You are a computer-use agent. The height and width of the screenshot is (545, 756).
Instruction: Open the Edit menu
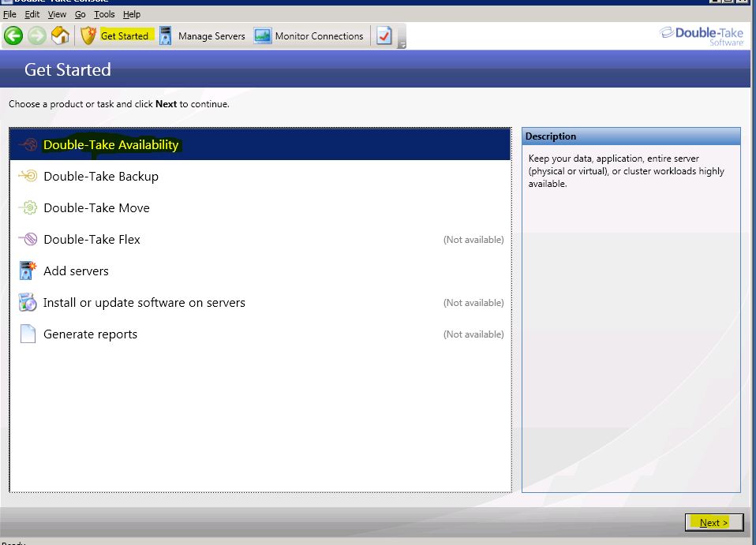[x=32, y=14]
